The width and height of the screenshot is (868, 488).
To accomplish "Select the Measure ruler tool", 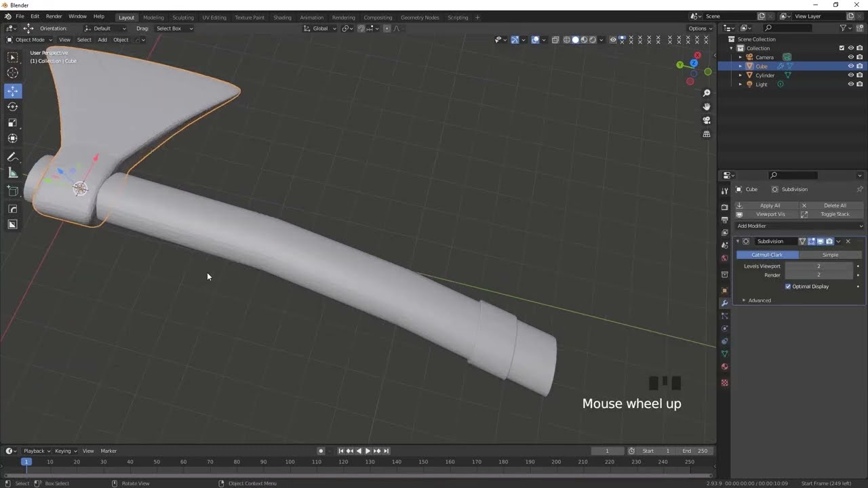I will [13, 173].
